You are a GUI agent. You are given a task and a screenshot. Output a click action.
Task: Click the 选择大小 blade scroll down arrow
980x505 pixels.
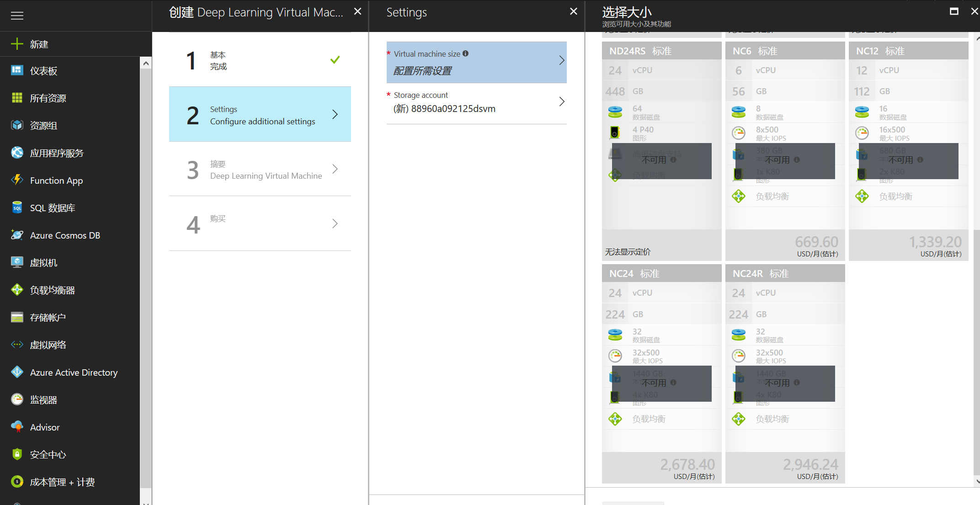point(977,481)
